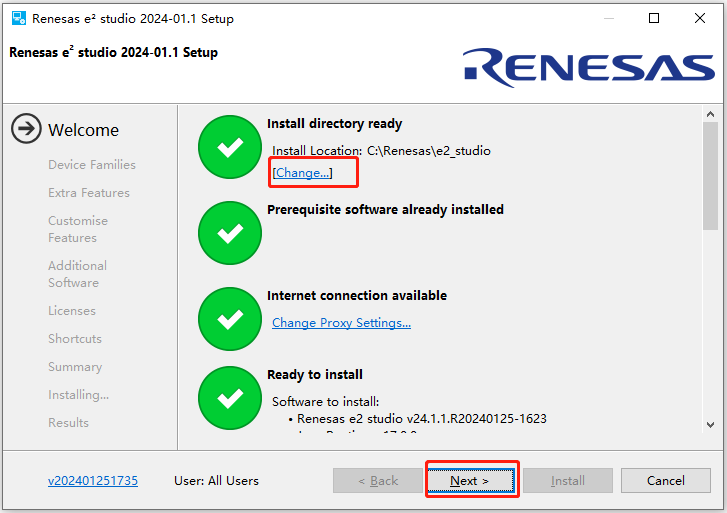Select the Welcome step in sidebar

click(83, 130)
